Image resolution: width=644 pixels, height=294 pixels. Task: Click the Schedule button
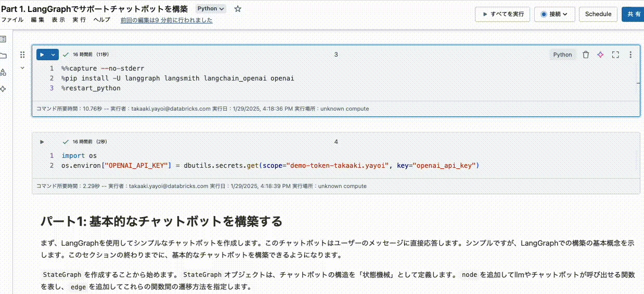[598, 14]
